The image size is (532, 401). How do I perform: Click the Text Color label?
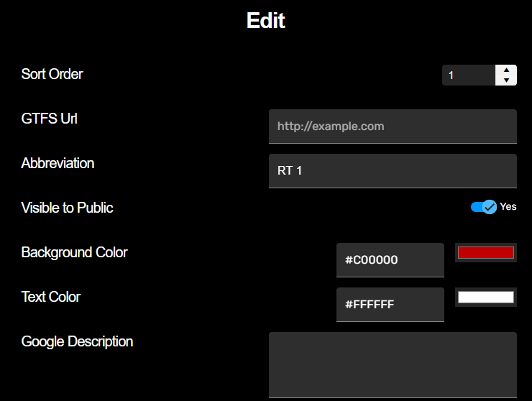pyautogui.click(x=50, y=297)
